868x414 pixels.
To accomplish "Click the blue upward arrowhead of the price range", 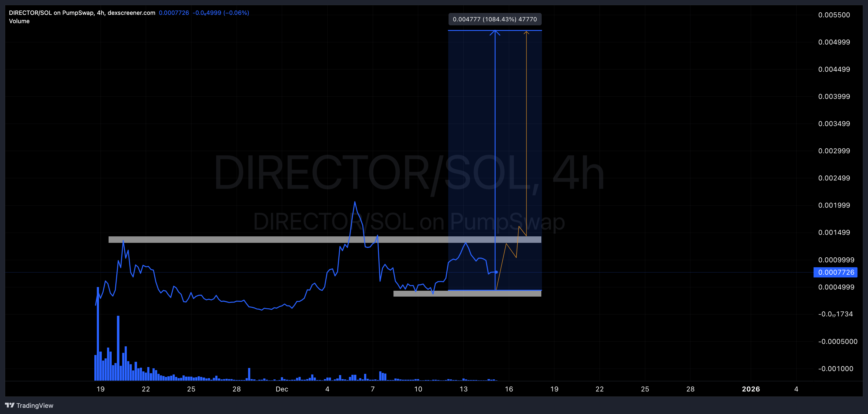I will click(495, 32).
